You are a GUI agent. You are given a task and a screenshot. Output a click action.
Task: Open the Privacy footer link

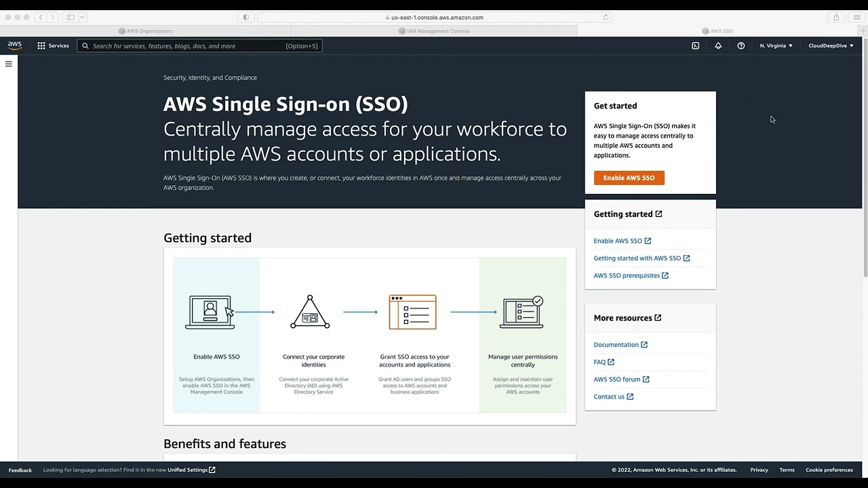(759, 470)
